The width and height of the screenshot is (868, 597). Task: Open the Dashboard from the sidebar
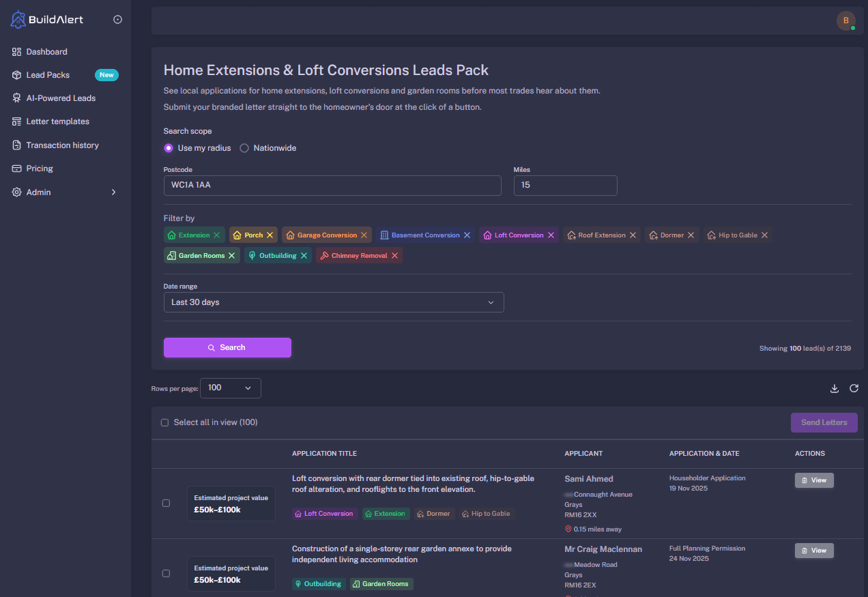click(46, 51)
